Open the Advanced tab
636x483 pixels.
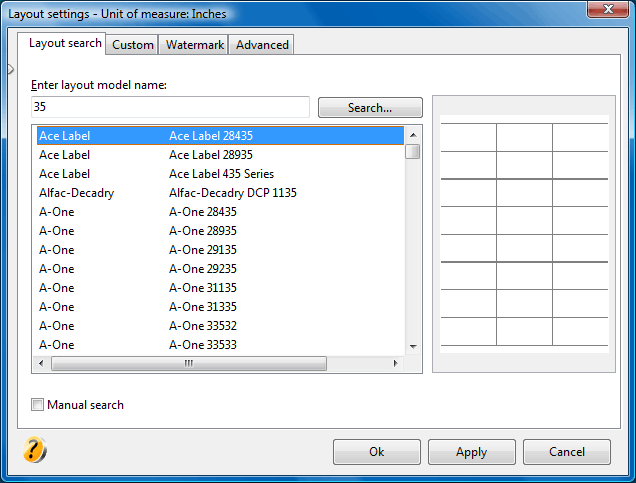click(262, 45)
